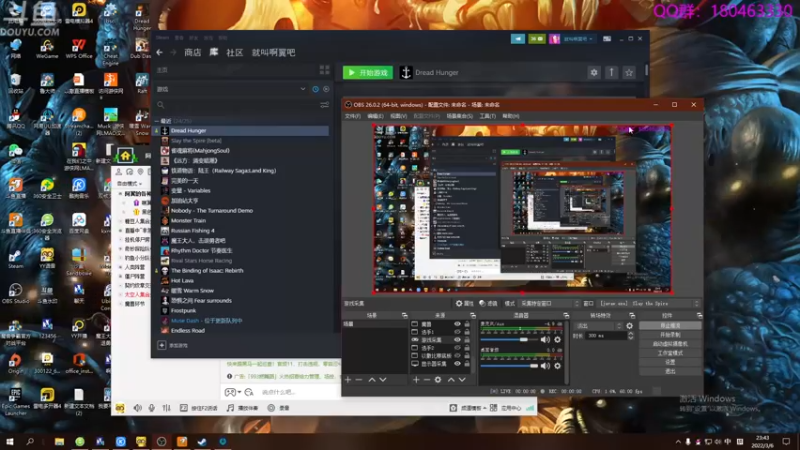This screenshot has width=800, height=450.
Task: Toggle visibility of fifth source in list
Action: 457,356
